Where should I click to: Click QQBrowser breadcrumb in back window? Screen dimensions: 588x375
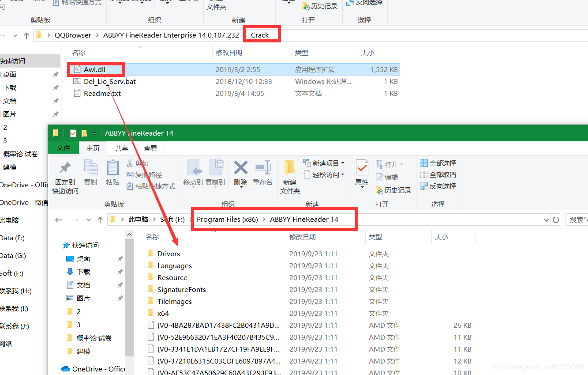click(x=73, y=35)
